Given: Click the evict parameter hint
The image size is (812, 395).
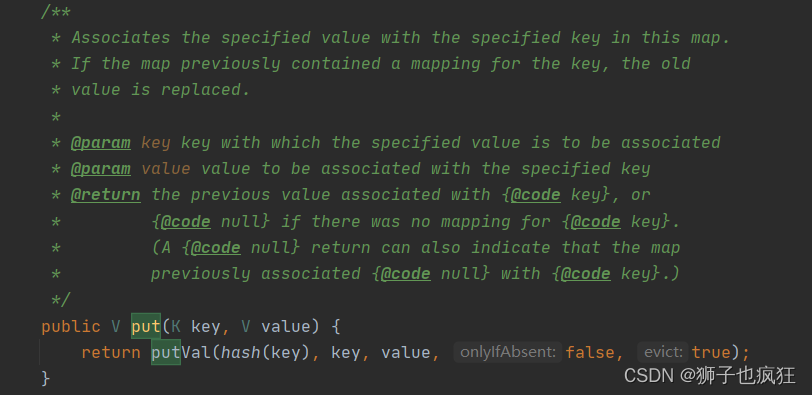Looking at the screenshot, I should click(663, 353).
